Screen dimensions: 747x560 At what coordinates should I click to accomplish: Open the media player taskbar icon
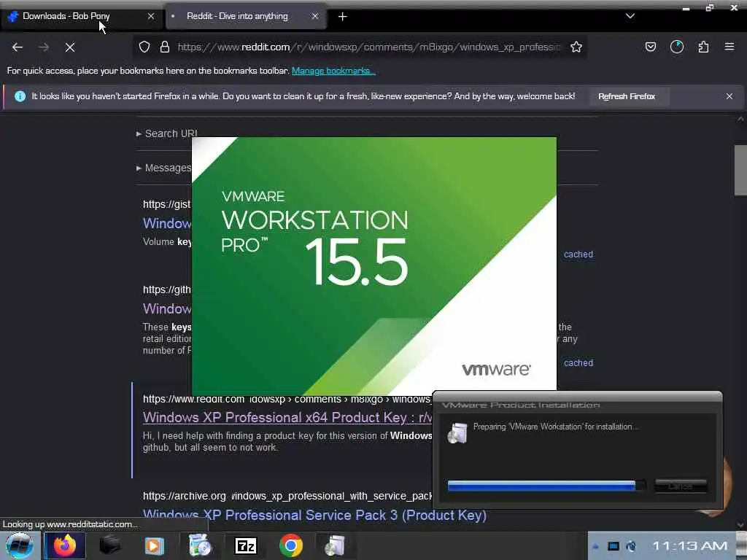[x=155, y=545]
